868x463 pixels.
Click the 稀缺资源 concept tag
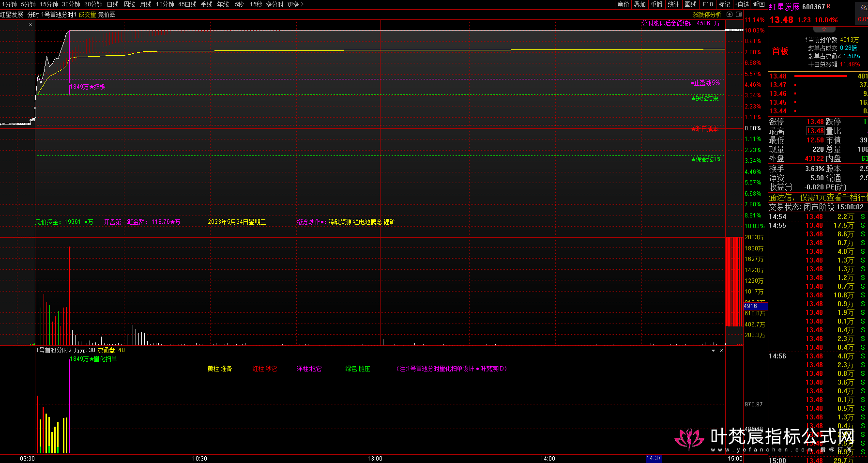[x=340, y=222]
